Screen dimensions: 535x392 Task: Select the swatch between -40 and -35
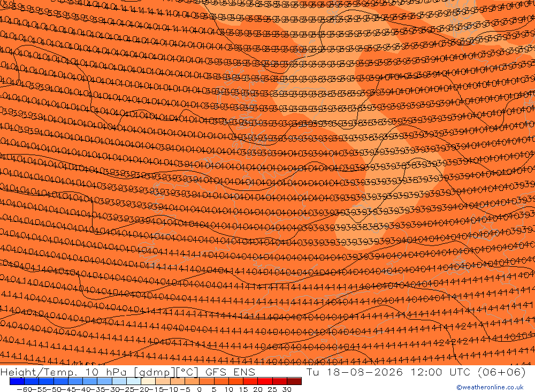(90, 381)
